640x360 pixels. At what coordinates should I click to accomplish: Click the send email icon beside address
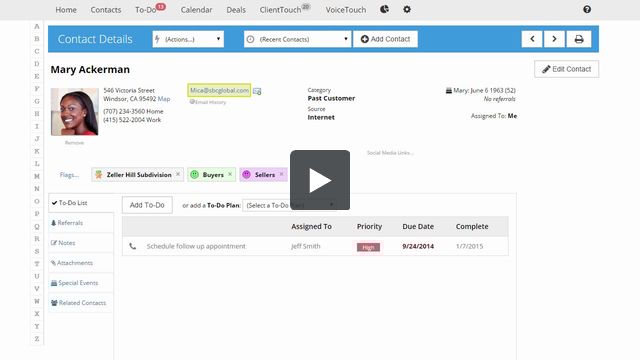pos(257,91)
